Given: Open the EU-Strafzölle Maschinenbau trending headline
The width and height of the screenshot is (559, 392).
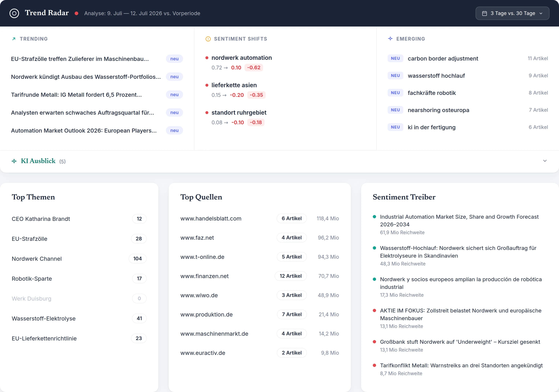Looking at the screenshot, I should pos(80,59).
